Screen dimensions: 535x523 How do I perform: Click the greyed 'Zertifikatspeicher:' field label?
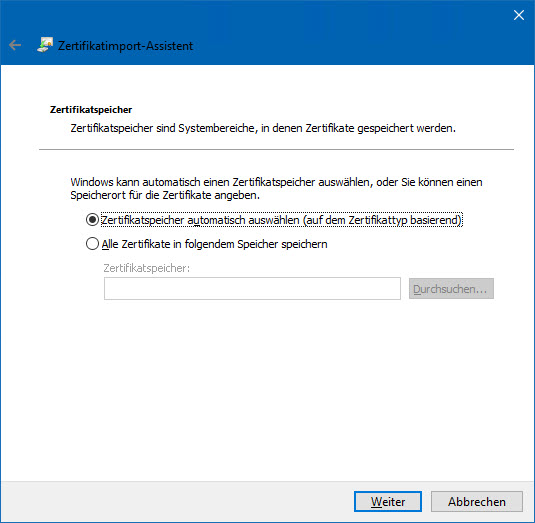coord(146,268)
